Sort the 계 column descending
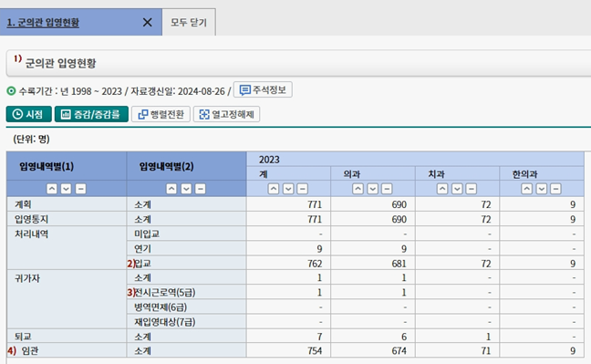This screenshot has width=591, height=364. point(288,189)
